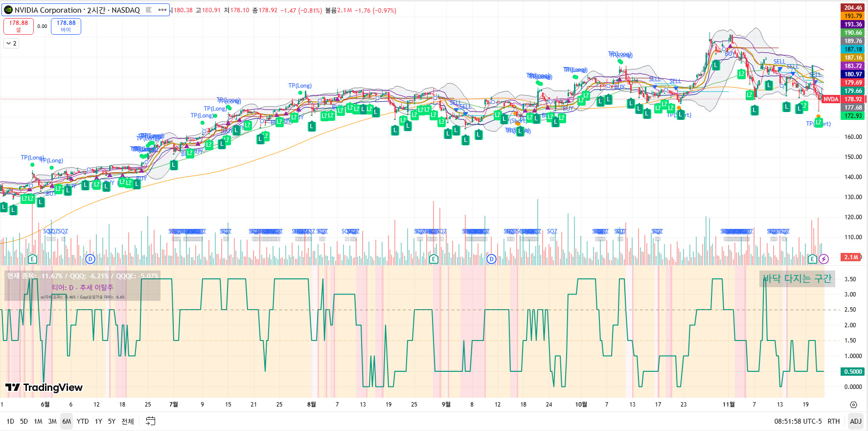
Task: Open the go-to-date calendar icon
Action: pos(151,421)
